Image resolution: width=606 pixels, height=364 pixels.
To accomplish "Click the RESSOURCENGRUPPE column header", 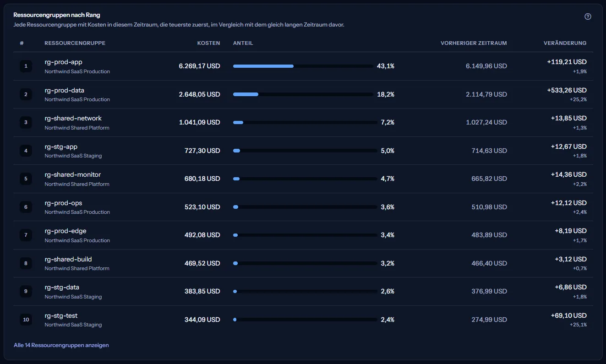I will point(75,43).
